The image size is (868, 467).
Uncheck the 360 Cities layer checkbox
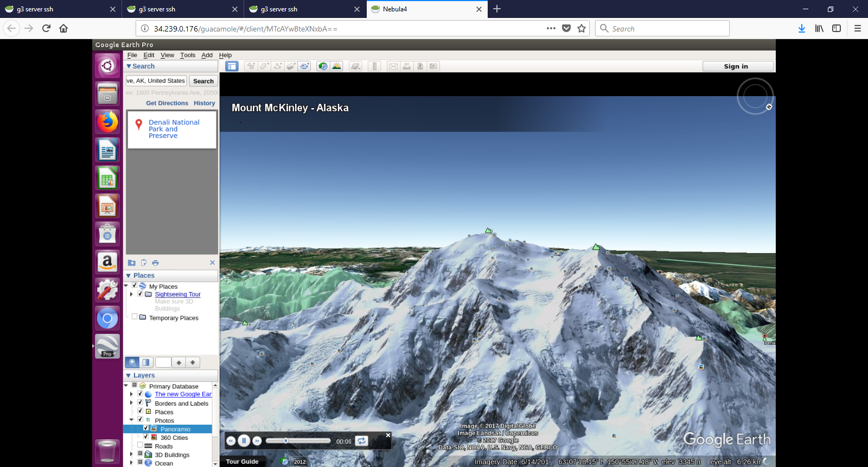click(146, 437)
